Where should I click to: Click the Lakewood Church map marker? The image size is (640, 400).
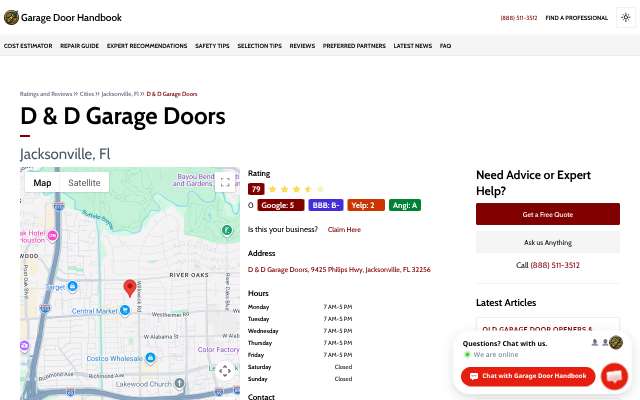(179, 383)
